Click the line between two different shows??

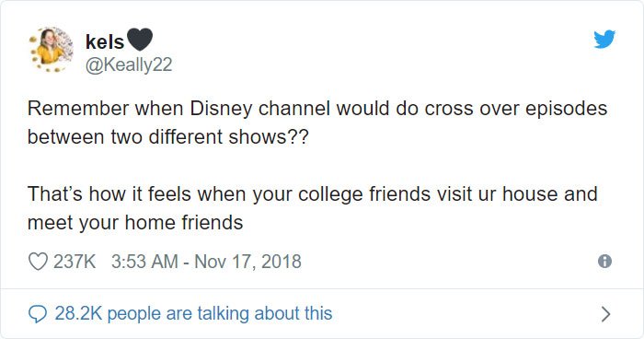(x=167, y=136)
